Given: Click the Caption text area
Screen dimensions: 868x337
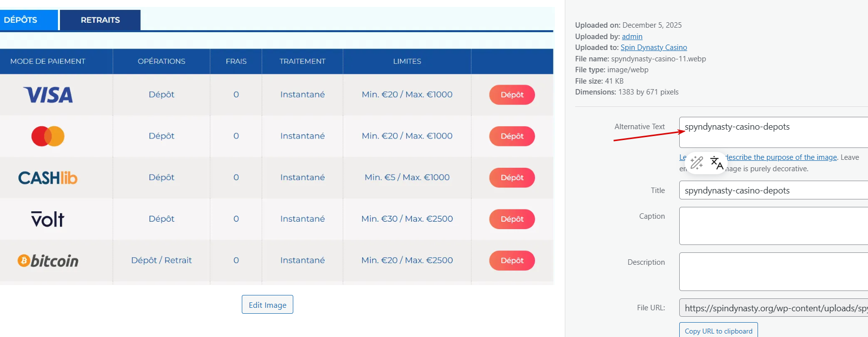Looking at the screenshot, I should tap(773, 226).
